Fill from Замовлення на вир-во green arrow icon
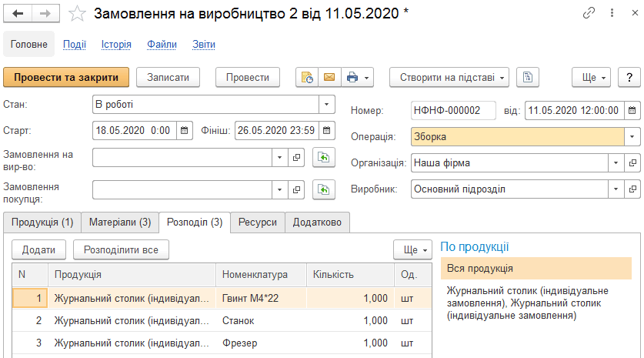The width and height of the screenshot is (644, 358). [324, 157]
